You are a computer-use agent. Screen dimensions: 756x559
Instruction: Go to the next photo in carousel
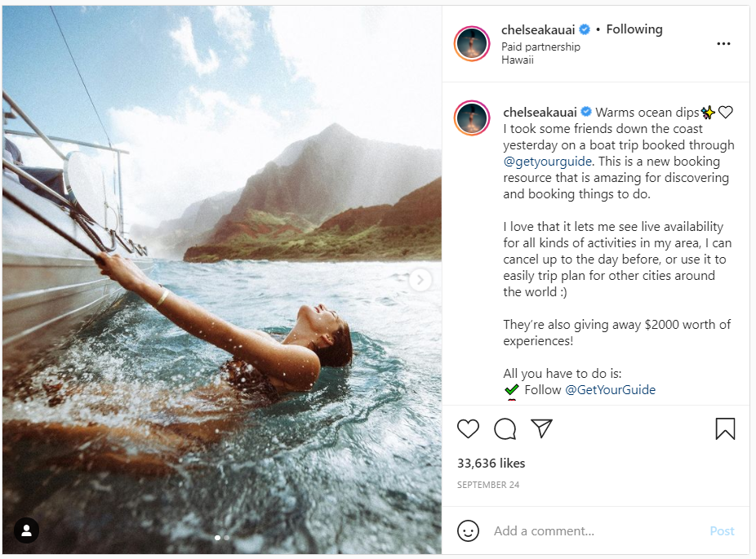tap(420, 281)
